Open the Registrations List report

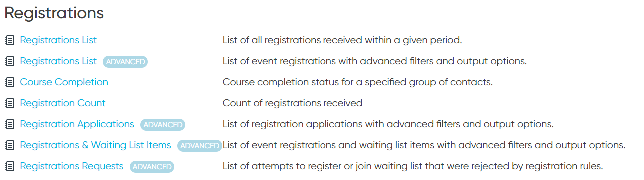58,40
